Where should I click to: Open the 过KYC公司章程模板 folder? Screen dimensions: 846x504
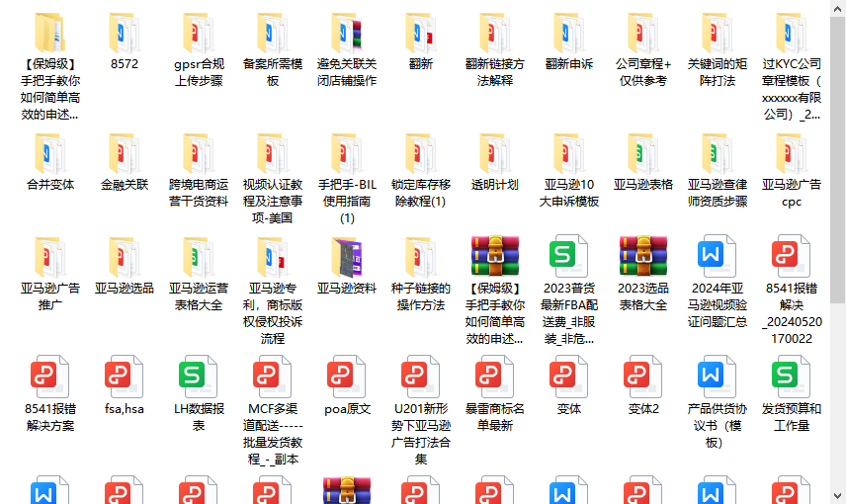click(x=792, y=34)
